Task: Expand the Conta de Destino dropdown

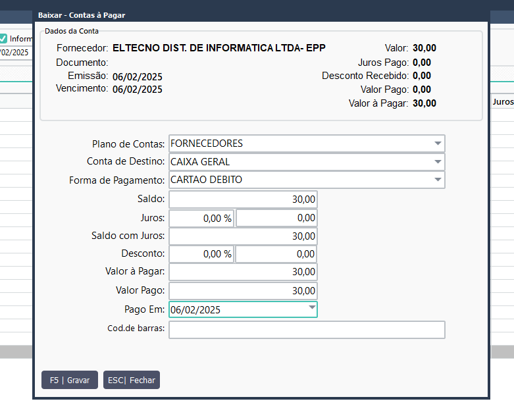Action: (437, 162)
